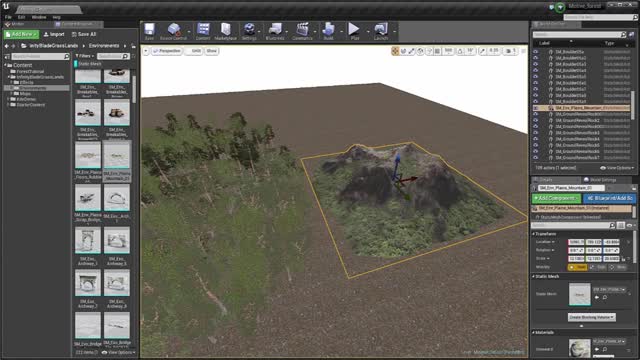Toggle sources panel icon beside folder search

pyautogui.click(x=7, y=56)
